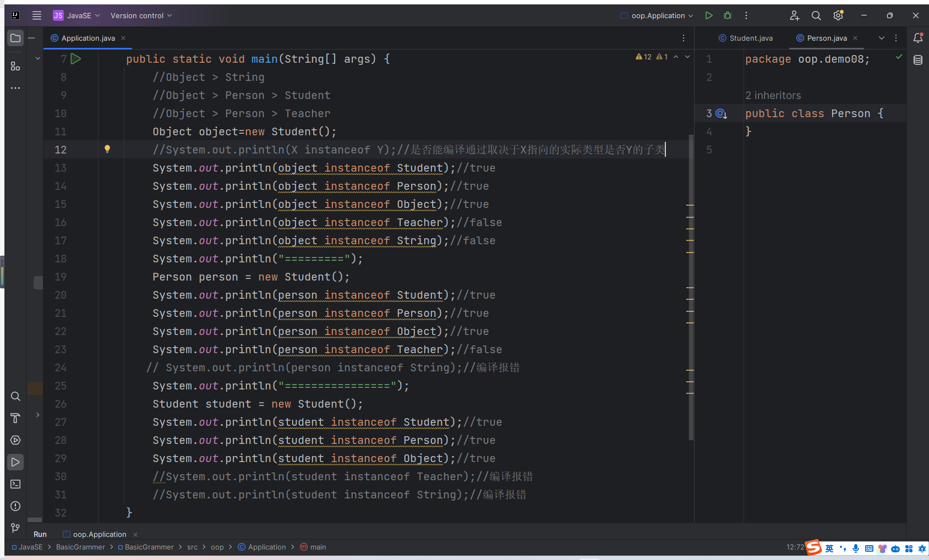Click the main breadcrumb in status bar
929x560 pixels.
318,547
